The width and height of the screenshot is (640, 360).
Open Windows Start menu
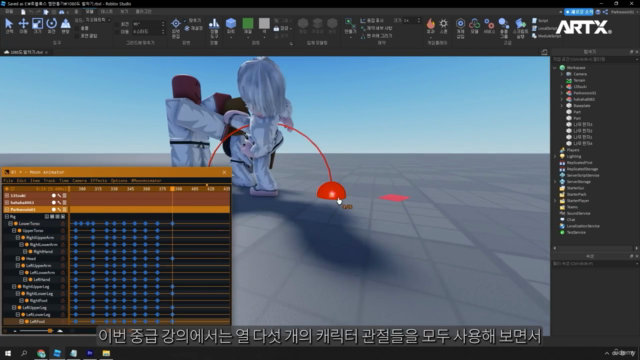click(x=8, y=353)
